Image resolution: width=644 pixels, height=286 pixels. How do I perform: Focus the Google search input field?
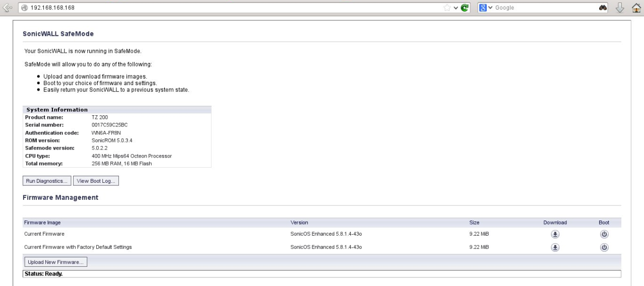click(x=544, y=8)
